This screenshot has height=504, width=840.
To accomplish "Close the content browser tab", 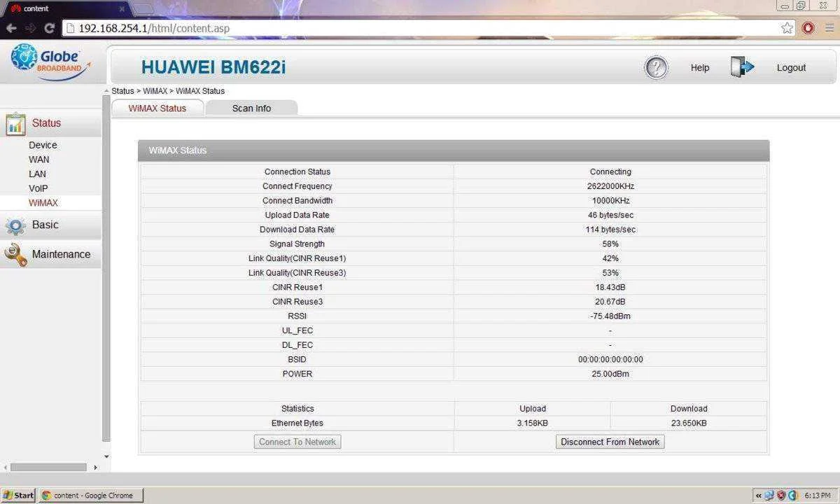I will point(122,9).
